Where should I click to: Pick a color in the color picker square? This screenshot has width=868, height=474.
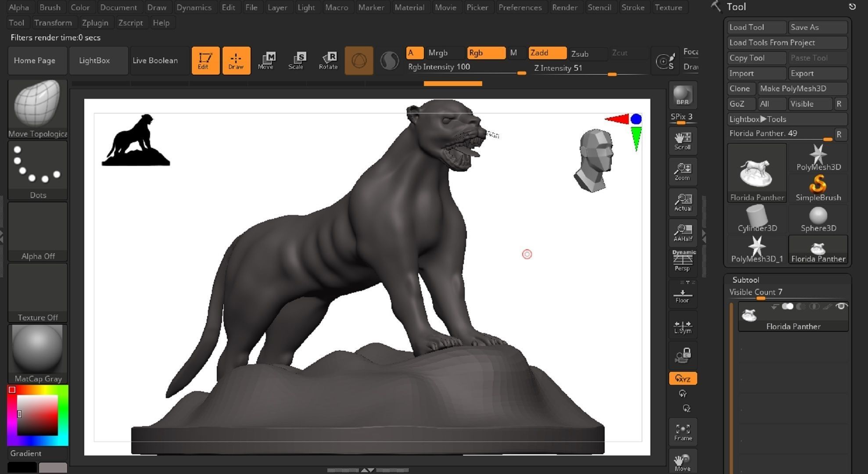(37, 415)
